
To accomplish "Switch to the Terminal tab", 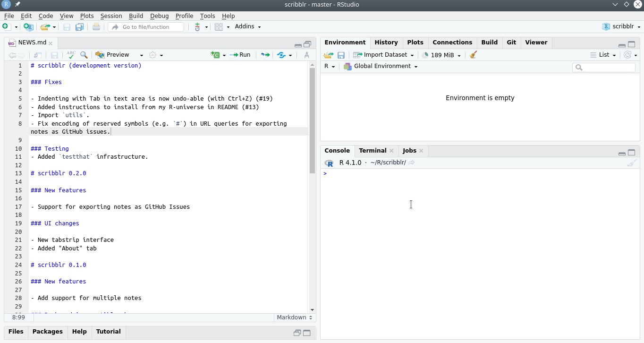I will (373, 151).
